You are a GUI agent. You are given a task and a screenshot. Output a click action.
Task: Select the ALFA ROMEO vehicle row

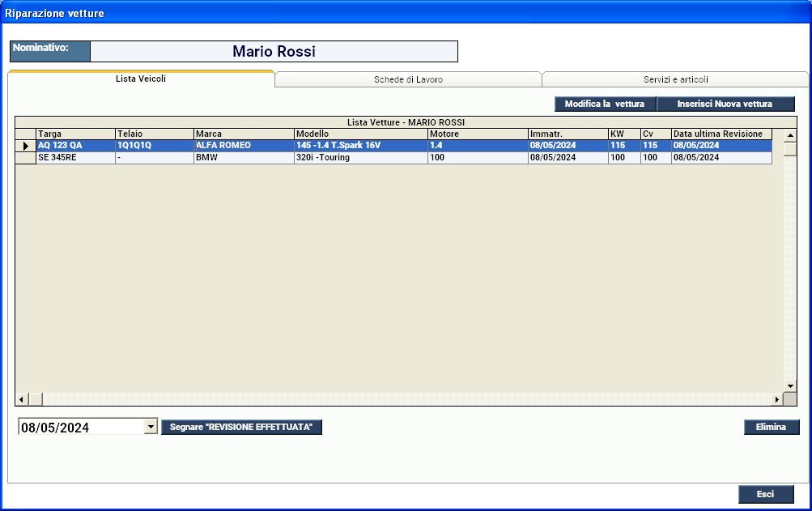pos(243,146)
